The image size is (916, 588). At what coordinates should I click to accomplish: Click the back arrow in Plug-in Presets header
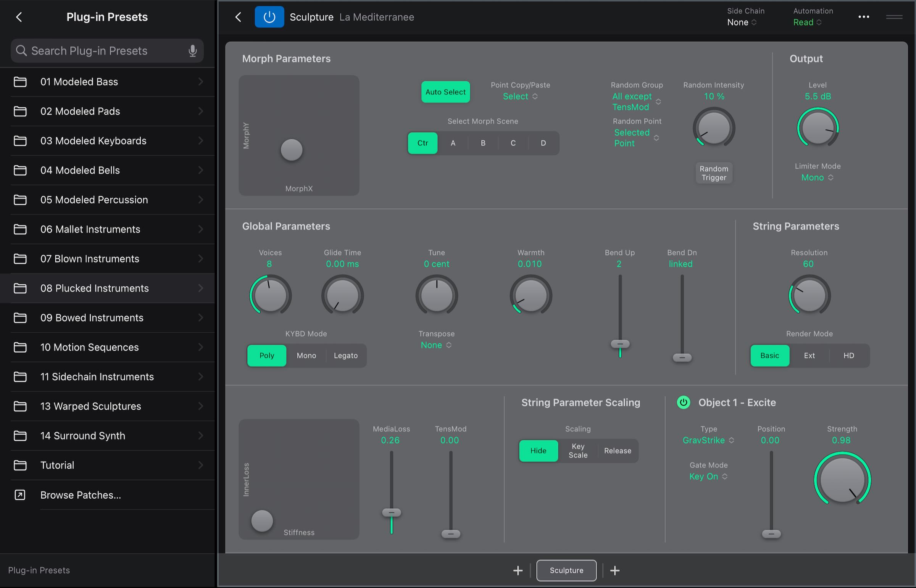coord(19,17)
